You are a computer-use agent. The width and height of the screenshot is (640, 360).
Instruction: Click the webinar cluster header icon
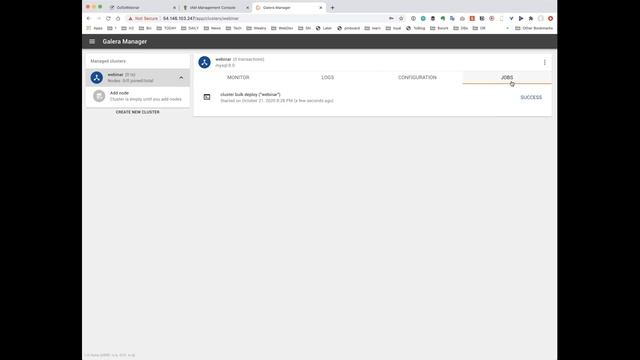pyautogui.click(x=204, y=62)
